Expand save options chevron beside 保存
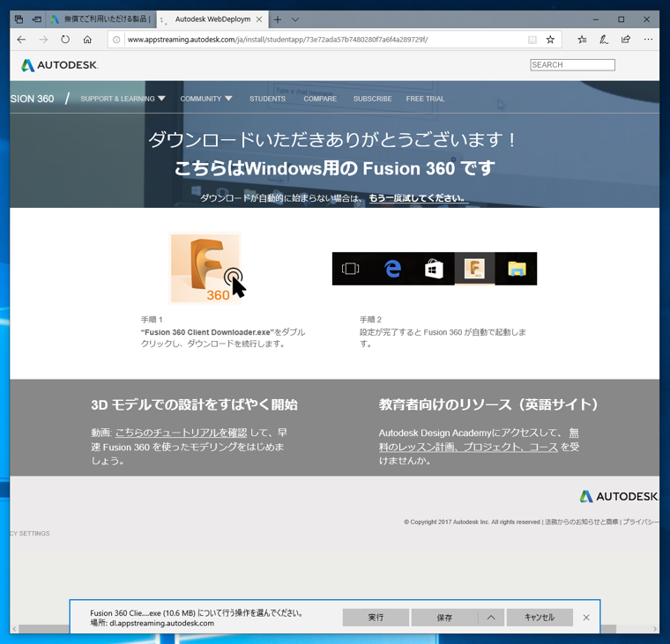 point(491,618)
